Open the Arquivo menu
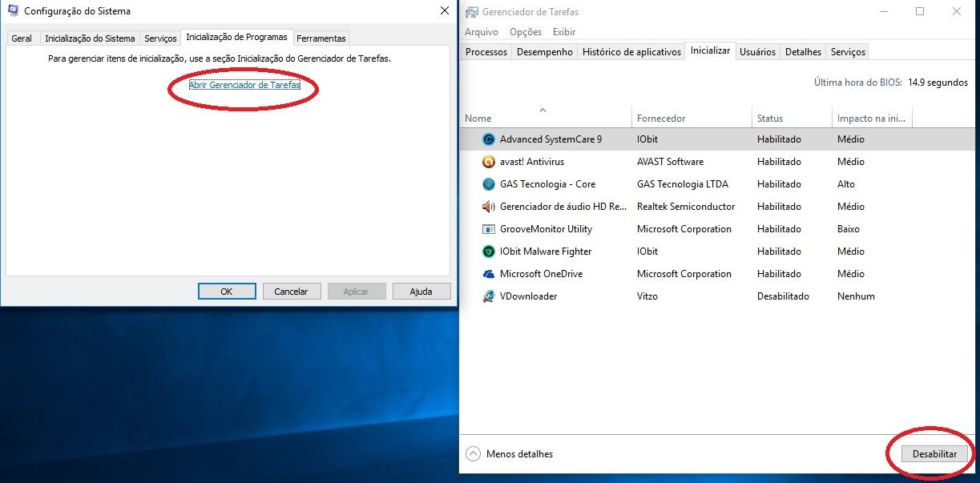Image resolution: width=980 pixels, height=483 pixels. pyautogui.click(x=482, y=32)
